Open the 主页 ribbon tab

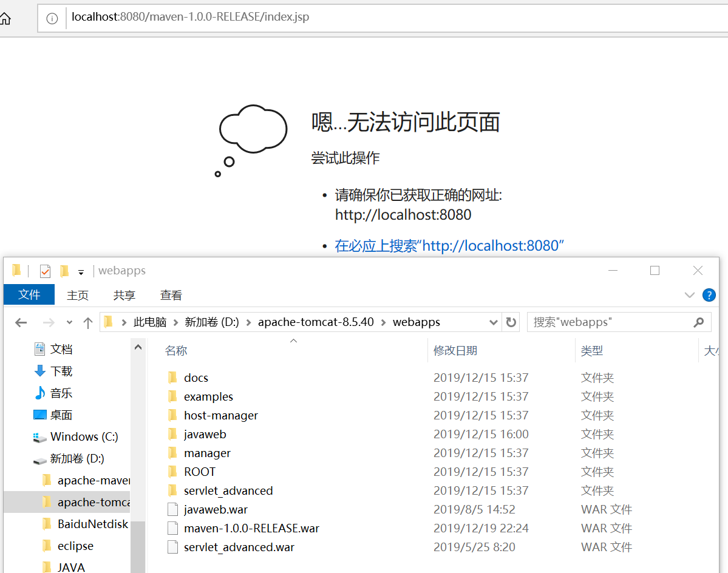[x=78, y=295]
